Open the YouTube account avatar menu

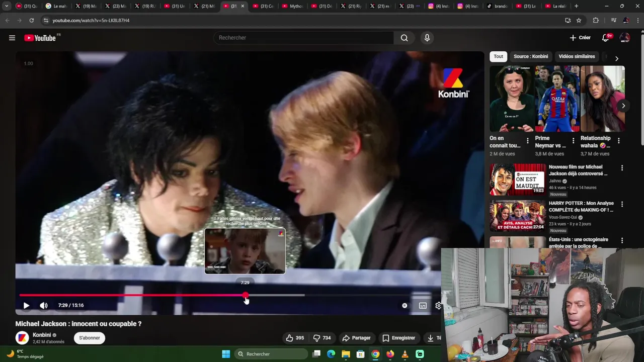click(x=624, y=38)
